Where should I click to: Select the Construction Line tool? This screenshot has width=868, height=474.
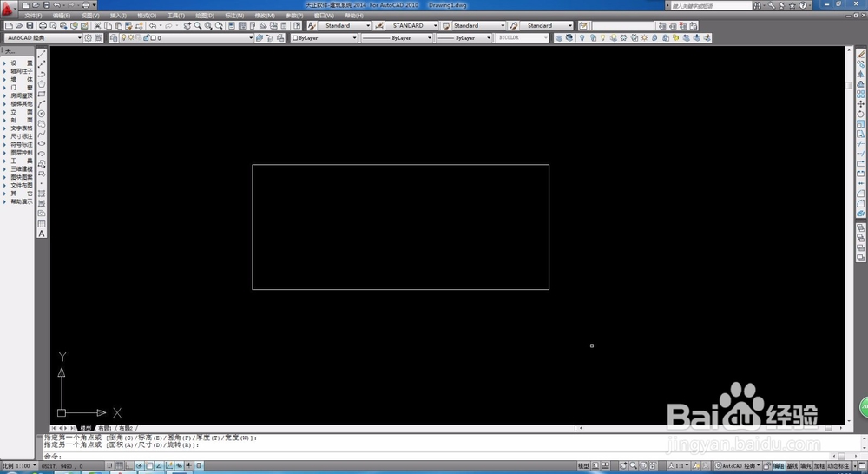point(42,63)
